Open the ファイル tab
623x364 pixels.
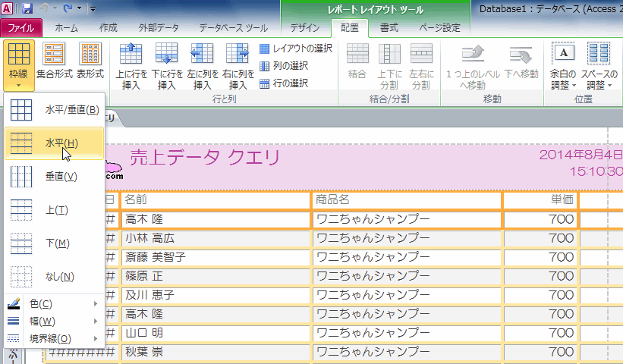point(21,28)
